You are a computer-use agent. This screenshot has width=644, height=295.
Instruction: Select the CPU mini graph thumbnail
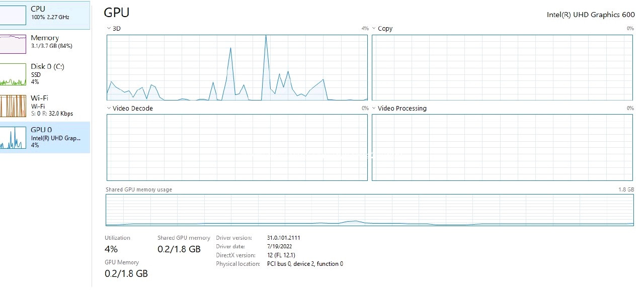[13, 15]
